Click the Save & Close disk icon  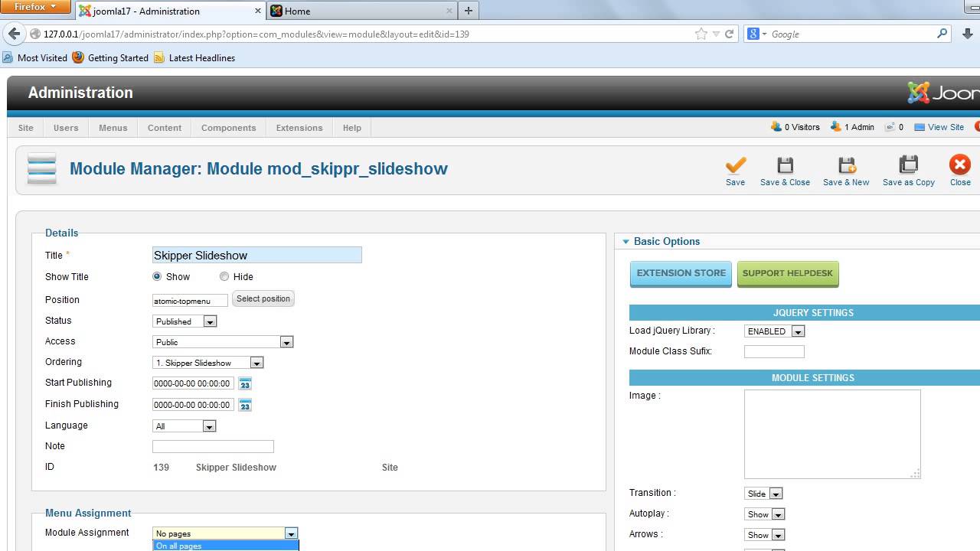785,165
